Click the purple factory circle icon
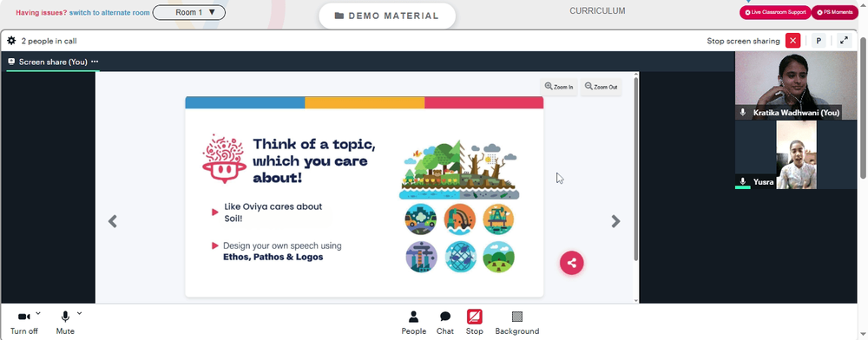This screenshot has height=340, width=868. point(421,257)
